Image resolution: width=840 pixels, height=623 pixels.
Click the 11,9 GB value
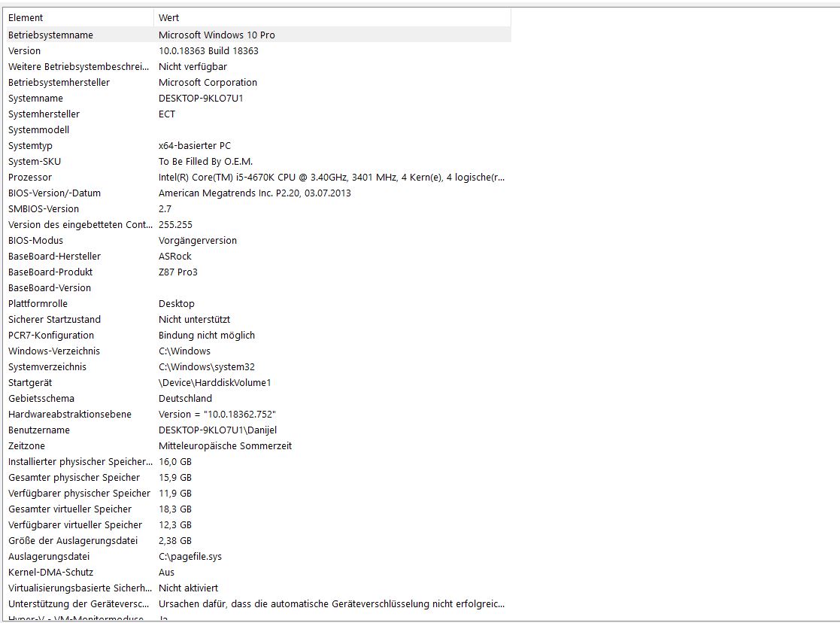coord(175,494)
